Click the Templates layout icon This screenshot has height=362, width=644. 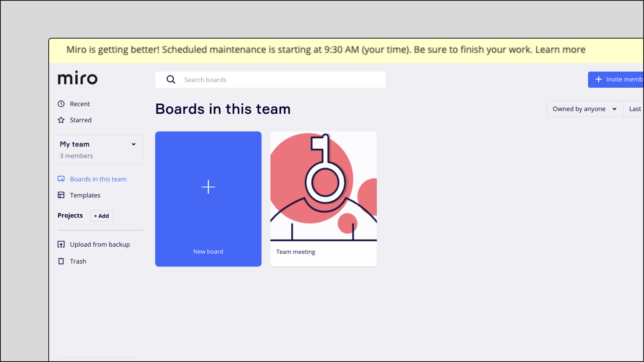(x=61, y=195)
